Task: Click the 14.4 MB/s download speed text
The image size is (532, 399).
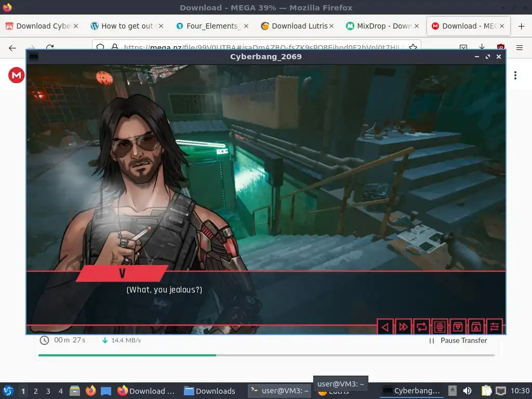Action: tap(126, 340)
